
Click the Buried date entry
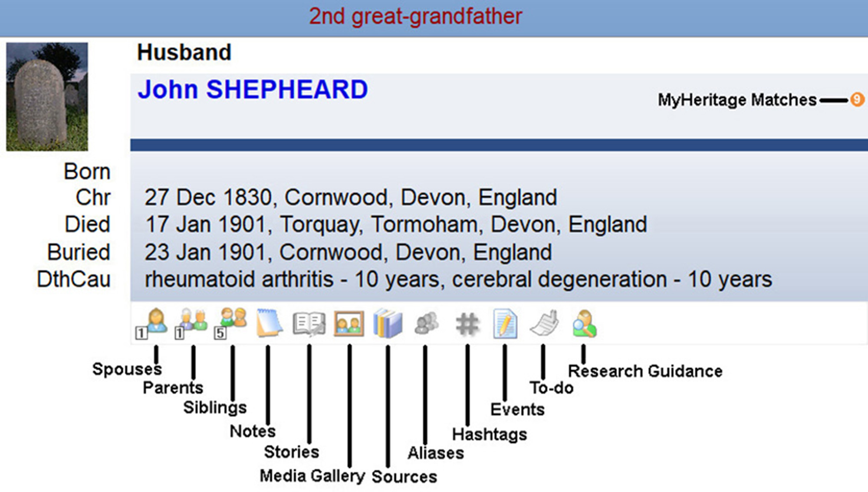point(347,251)
